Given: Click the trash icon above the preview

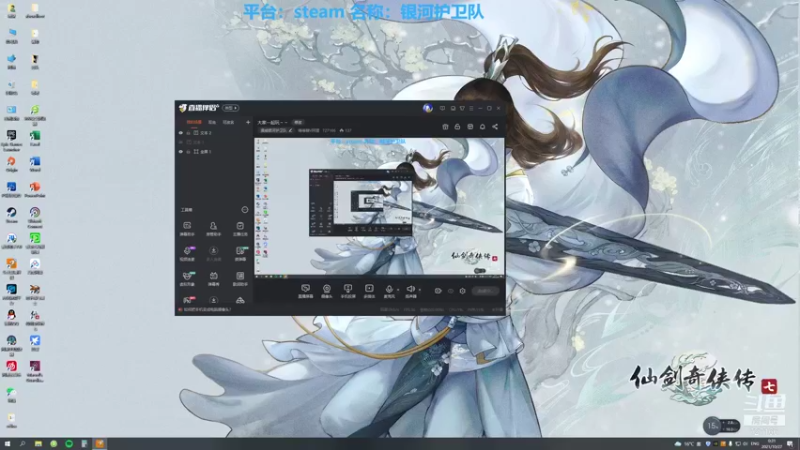Looking at the screenshot, I should 445,127.
